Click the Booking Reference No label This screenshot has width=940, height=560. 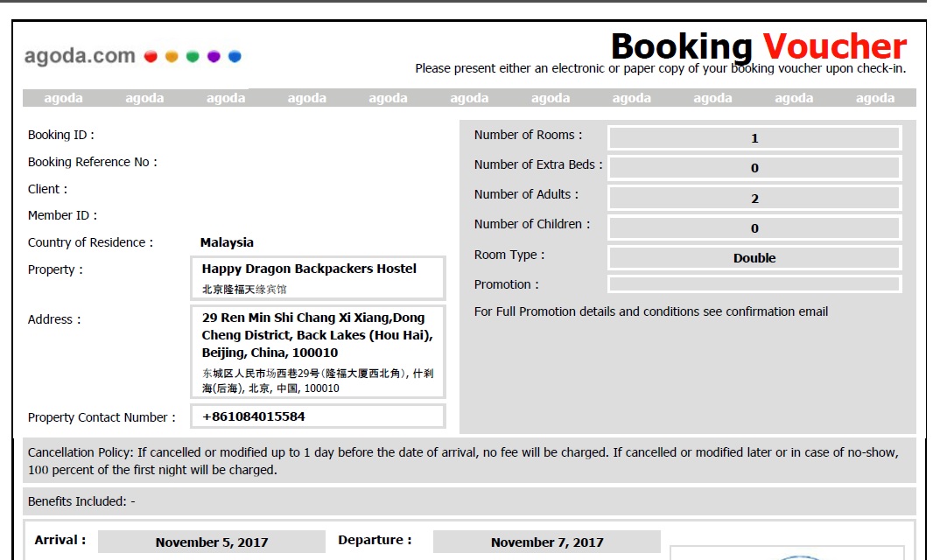pos(92,162)
